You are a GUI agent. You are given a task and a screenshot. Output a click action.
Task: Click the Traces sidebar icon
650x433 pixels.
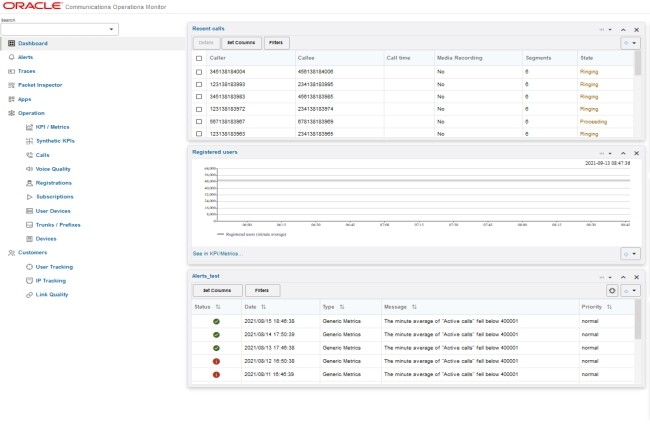point(12,71)
